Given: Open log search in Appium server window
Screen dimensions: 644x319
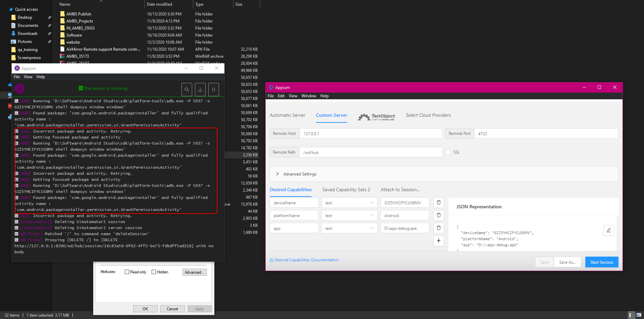Looking at the screenshot, I should 187,89.
